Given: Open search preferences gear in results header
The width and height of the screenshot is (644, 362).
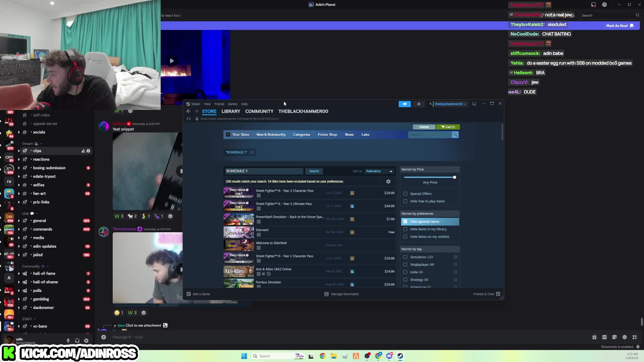Looking at the screenshot, I should click(x=388, y=181).
